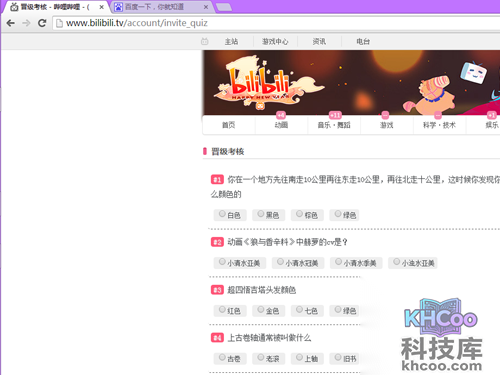The height and width of the screenshot is (375, 500).
Task: Open the 游戏 category tab
Action: (387, 125)
